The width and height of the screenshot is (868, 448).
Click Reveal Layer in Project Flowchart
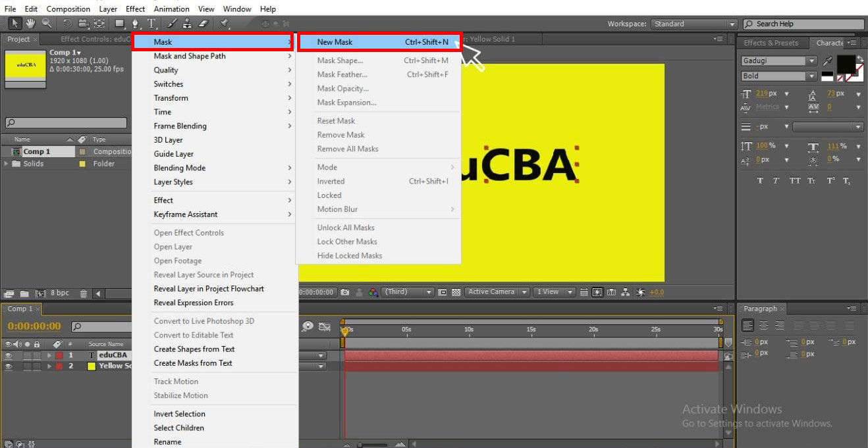click(209, 289)
